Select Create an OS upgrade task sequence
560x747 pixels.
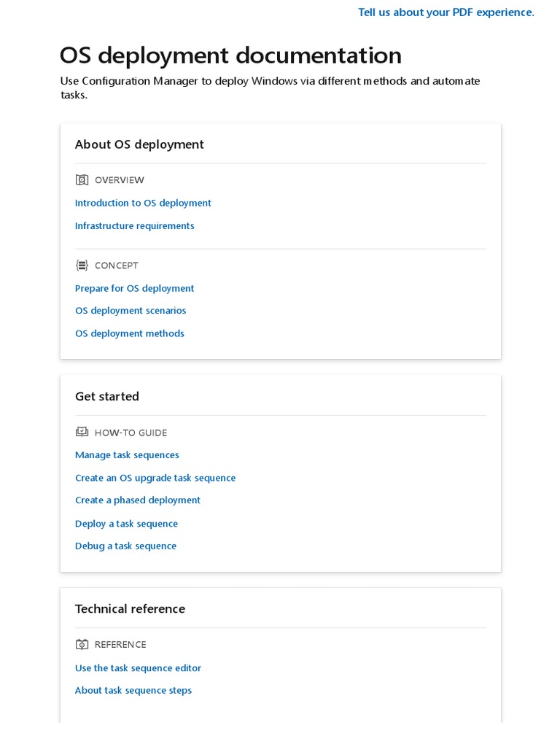point(155,479)
